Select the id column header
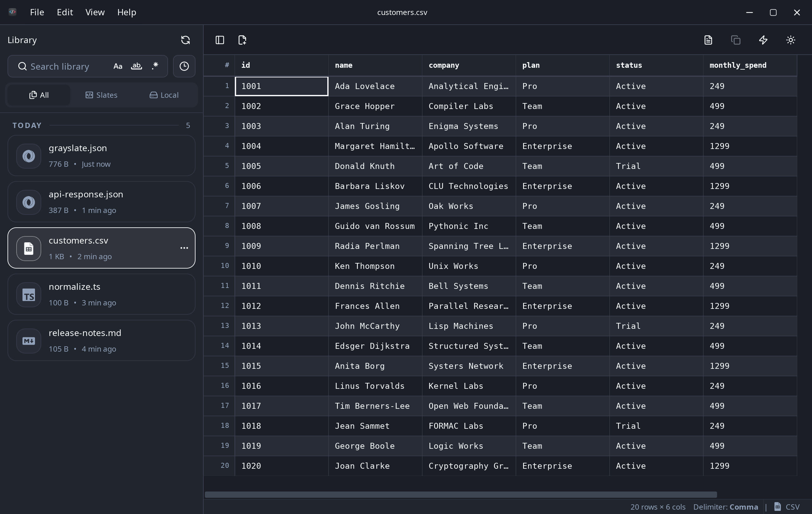 click(282, 66)
